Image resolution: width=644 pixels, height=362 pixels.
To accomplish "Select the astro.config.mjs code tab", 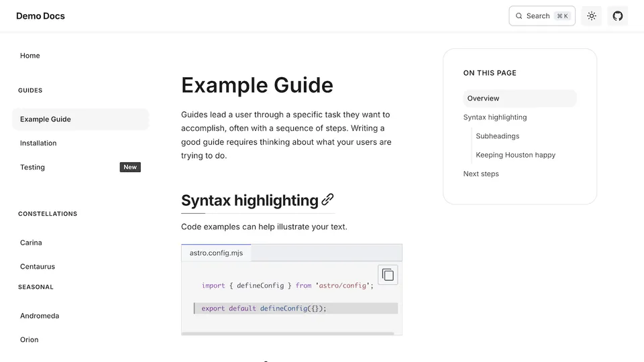I will (216, 253).
